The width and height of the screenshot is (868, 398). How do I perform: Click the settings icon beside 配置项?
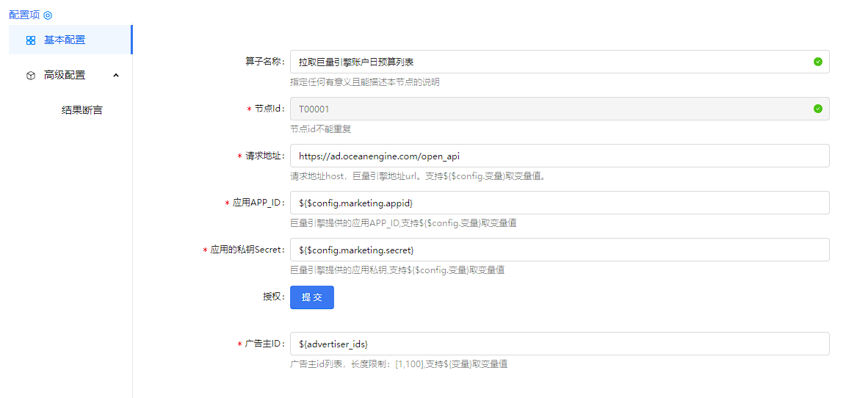48,15
